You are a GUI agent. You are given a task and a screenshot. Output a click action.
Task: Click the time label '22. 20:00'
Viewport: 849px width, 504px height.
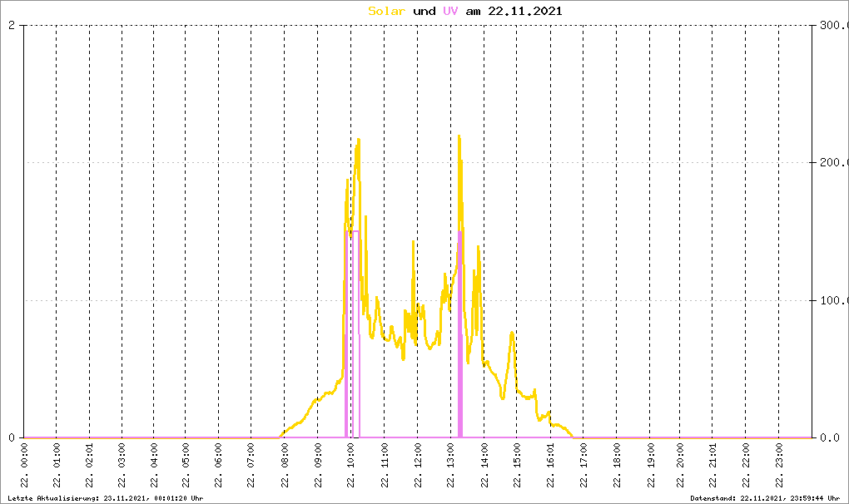pyautogui.click(x=680, y=466)
